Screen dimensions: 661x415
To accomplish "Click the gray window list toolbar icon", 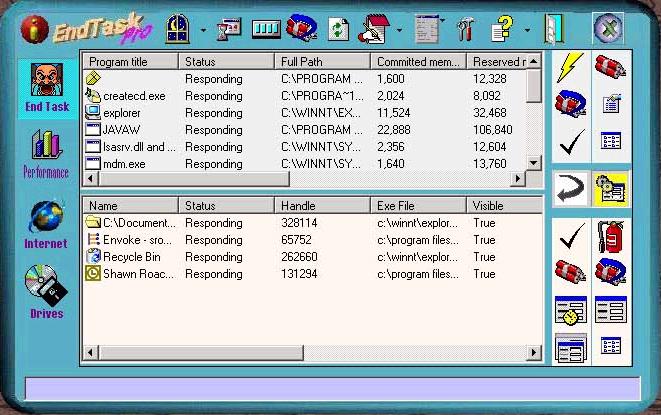I will pos(427,29).
